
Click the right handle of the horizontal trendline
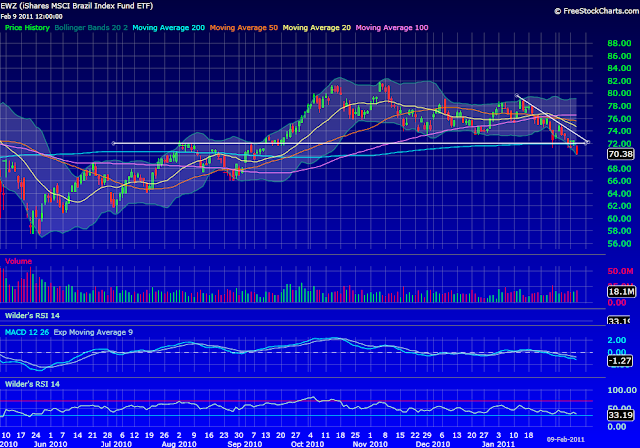point(587,142)
